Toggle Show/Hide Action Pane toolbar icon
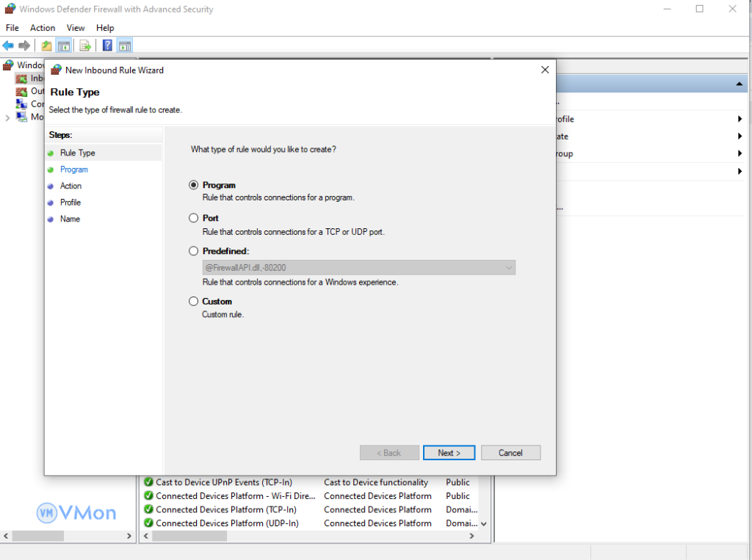The image size is (752, 560). (x=124, y=46)
